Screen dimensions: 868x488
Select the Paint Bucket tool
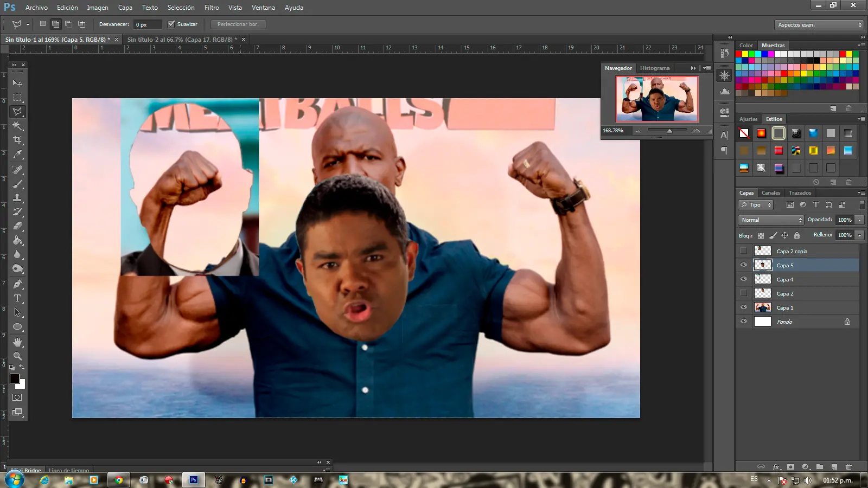coord(17,240)
